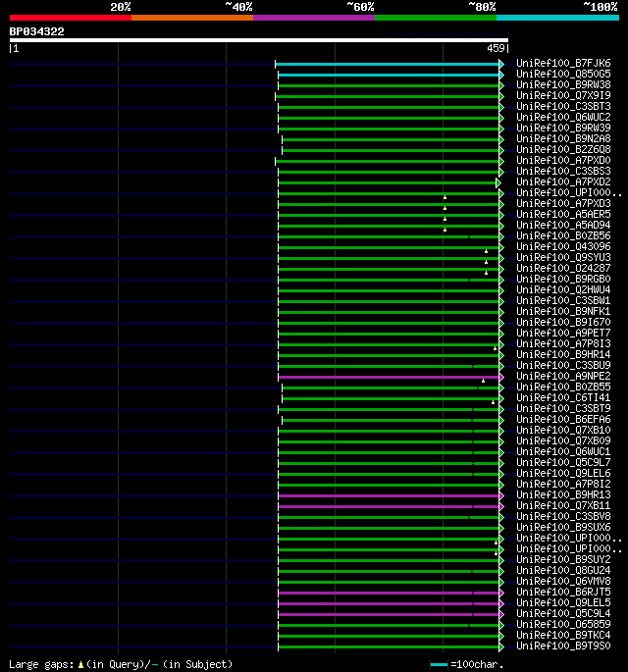Open hit UniRef100_Q7XB10
Image resolution: width=628 pixels, height=672 pixels.
pyautogui.click(x=563, y=431)
